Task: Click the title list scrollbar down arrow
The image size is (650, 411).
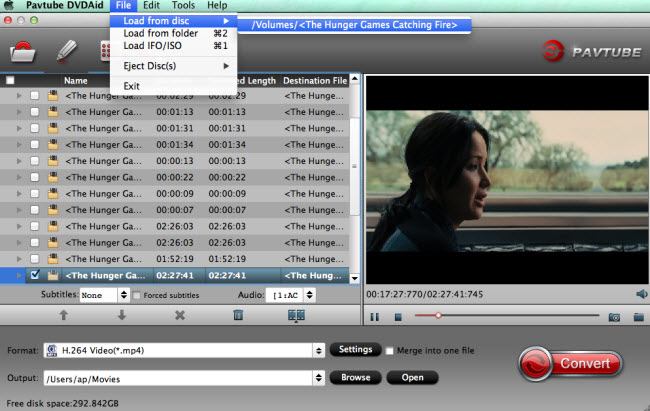Action: coord(354,279)
